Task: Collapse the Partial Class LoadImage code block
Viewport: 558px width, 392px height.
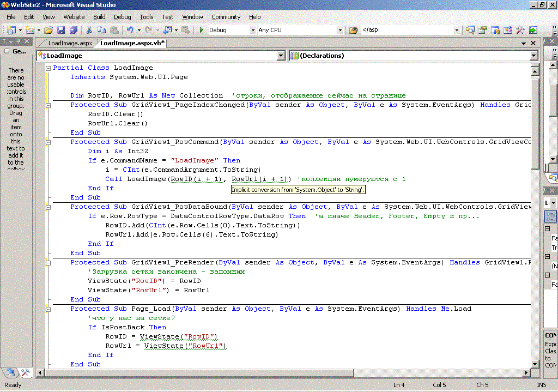Action: [x=48, y=68]
